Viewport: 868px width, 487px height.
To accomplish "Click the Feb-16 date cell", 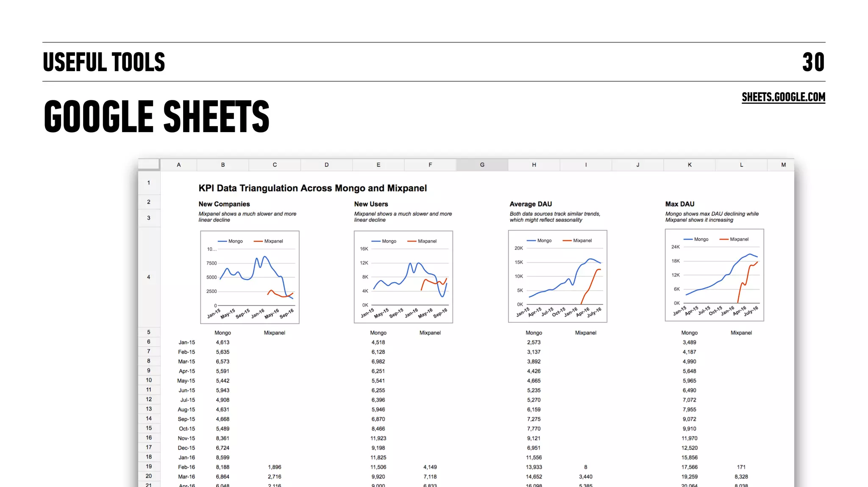I will pyautogui.click(x=186, y=467).
